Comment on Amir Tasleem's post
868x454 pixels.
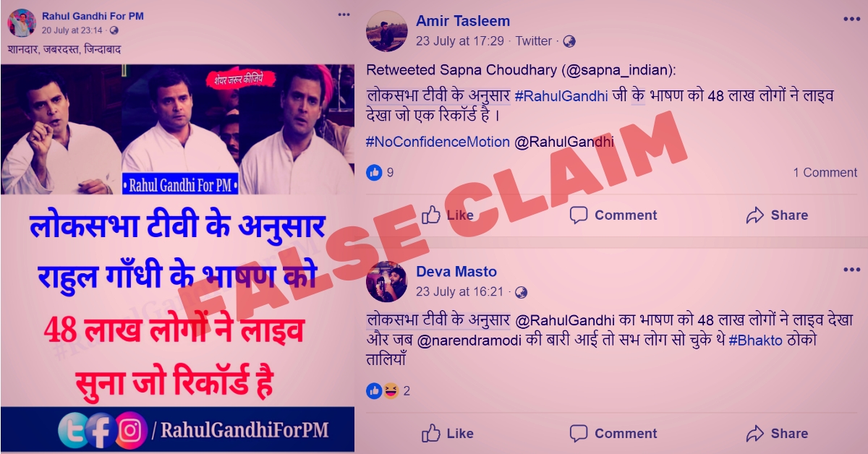point(613,215)
